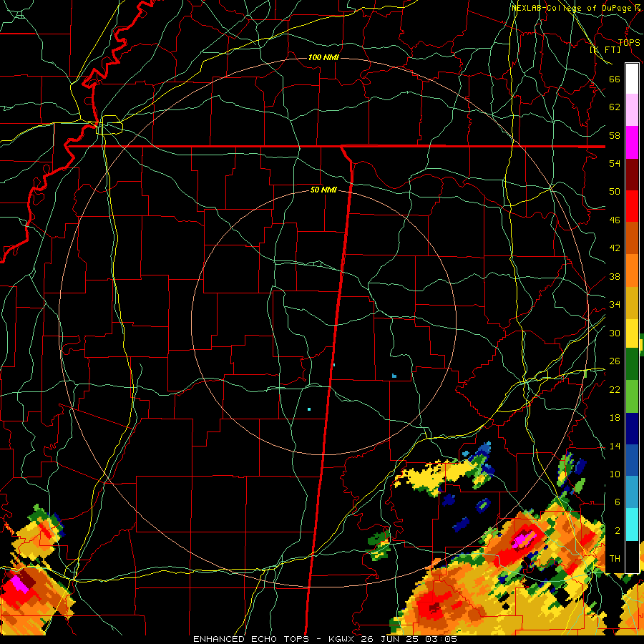Click the 'TH' threshold legend label
The width and height of the screenshot is (644, 644).
click(x=615, y=558)
